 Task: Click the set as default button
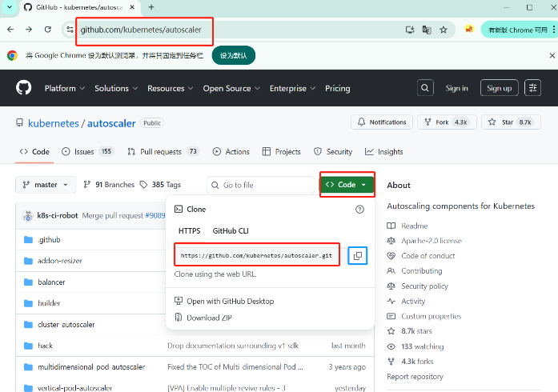[234, 55]
